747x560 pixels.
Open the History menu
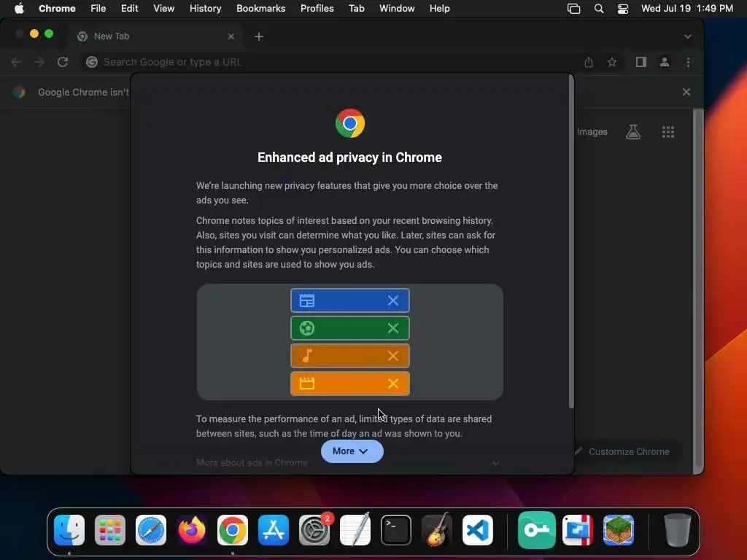(205, 8)
